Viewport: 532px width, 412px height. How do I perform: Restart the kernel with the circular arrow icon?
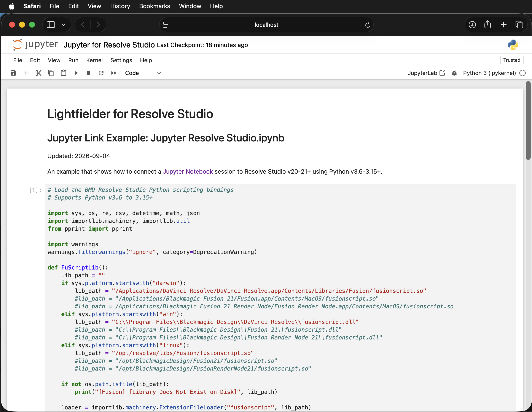coord(101,73)
